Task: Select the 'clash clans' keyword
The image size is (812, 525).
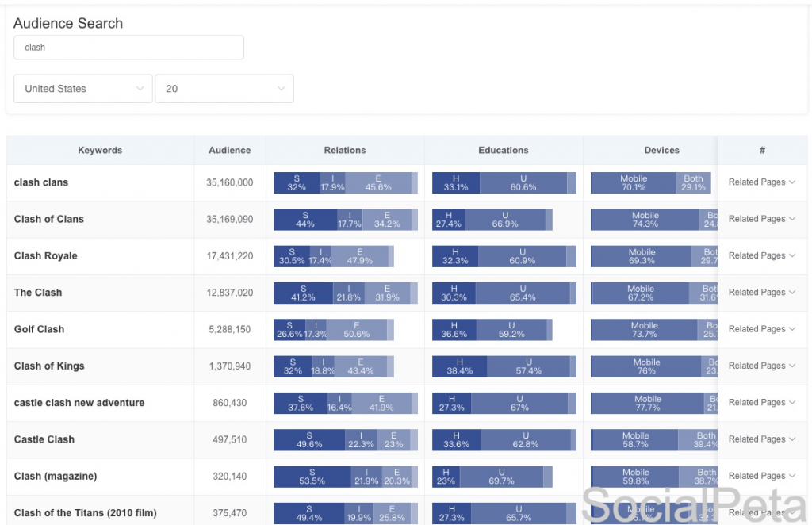Action: [41, 182]
